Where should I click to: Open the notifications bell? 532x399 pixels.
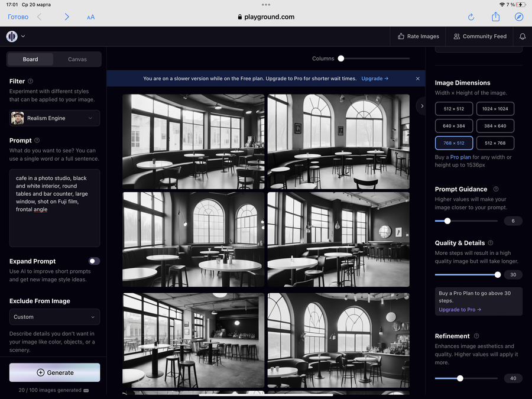(523, 36)
